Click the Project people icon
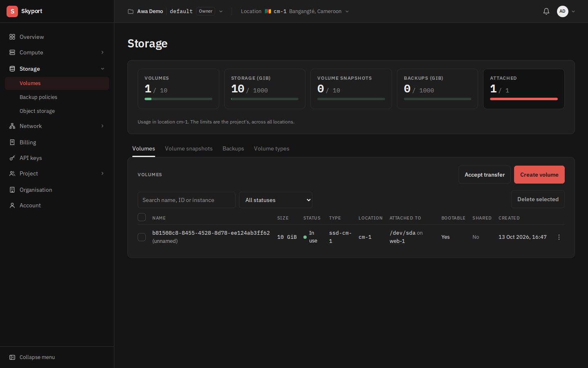 pos(12,173)
